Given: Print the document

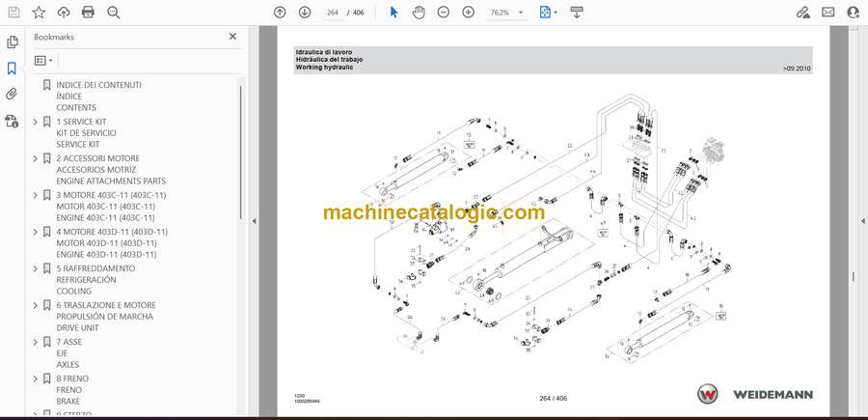Looking at the screenshot, I should [x=88, y=13].
